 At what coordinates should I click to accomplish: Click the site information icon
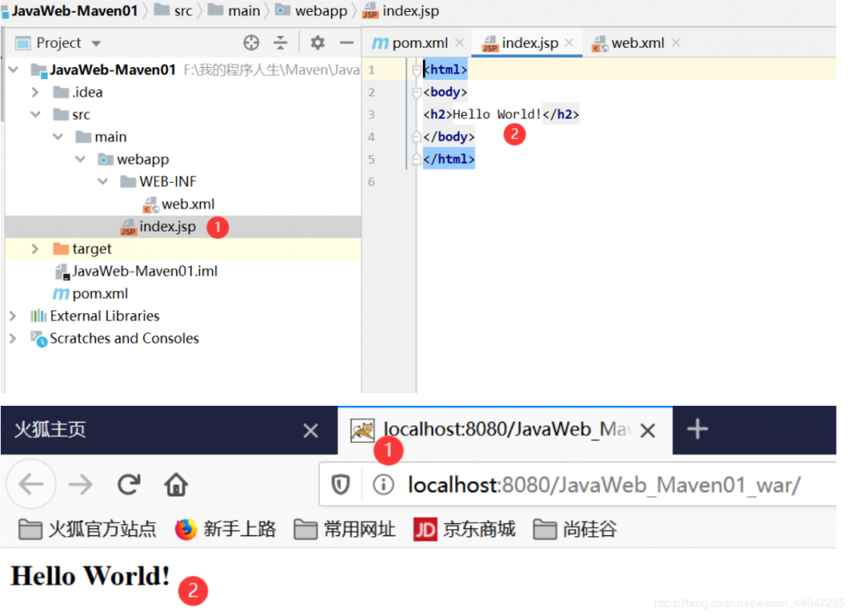[x=383, y=484]
